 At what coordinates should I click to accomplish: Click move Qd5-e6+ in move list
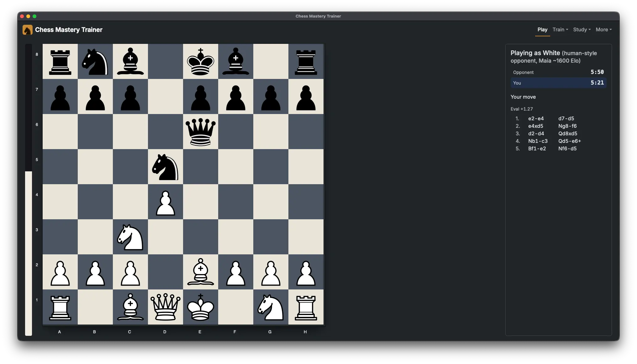point(570,141)
